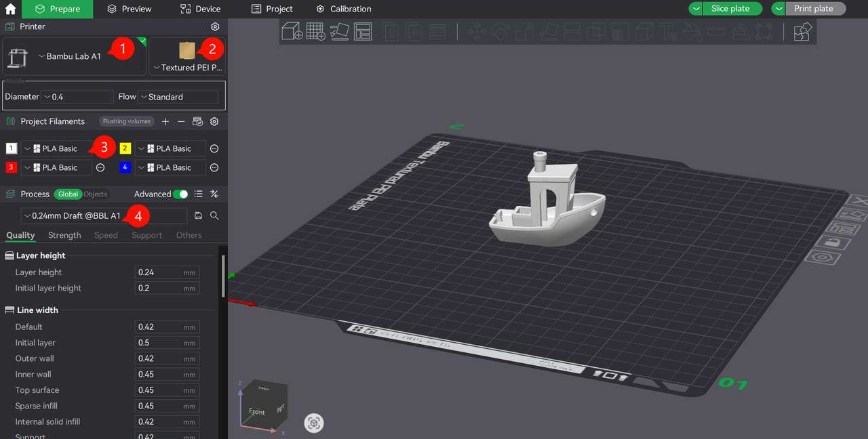Open printer settings gear icon
The width and height of the screenshot is (868, 439).
(x=215, y=26)
